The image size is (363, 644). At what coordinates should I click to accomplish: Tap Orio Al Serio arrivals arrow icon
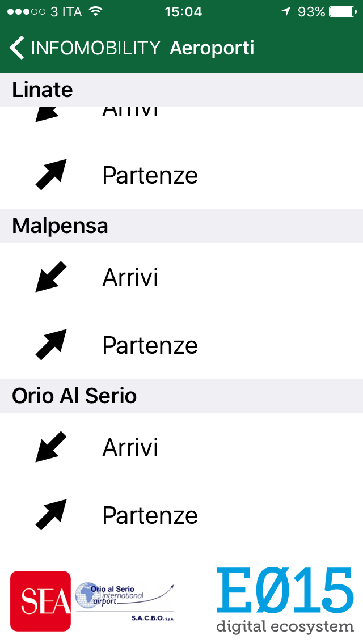pyautogui.click(x=51, y=447)
